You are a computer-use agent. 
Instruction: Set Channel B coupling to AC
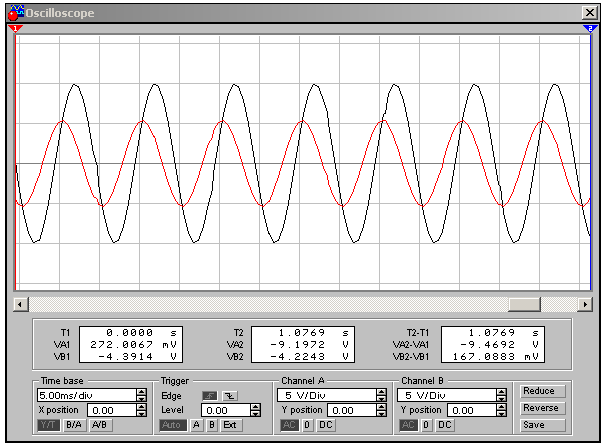tap(409, 425)
